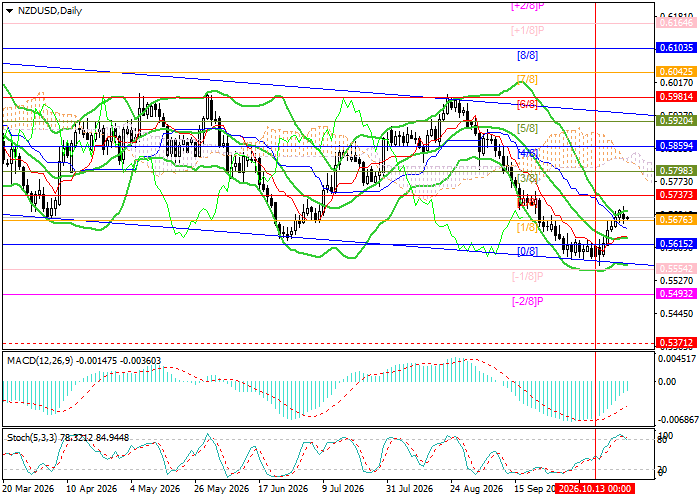The height and width of the screenshot is (500, 700).
Task: Click the [4/8] Murrey level label
Action: (527, 154)
